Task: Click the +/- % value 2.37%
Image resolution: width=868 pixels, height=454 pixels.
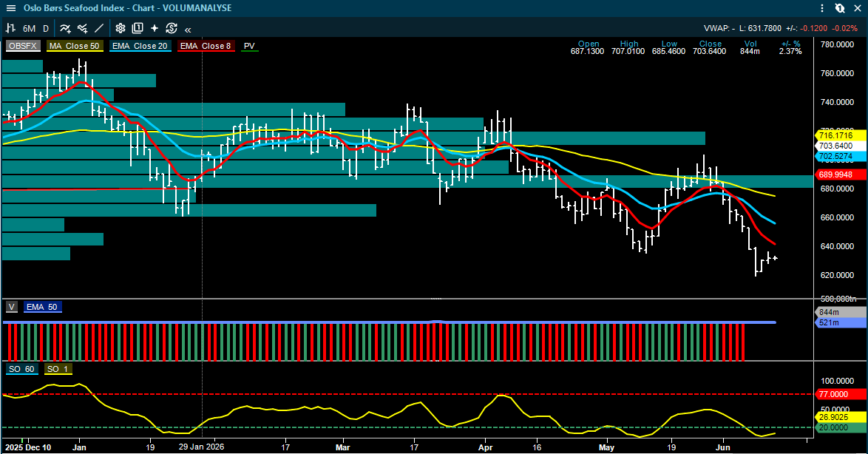Action: pos(790,52)
